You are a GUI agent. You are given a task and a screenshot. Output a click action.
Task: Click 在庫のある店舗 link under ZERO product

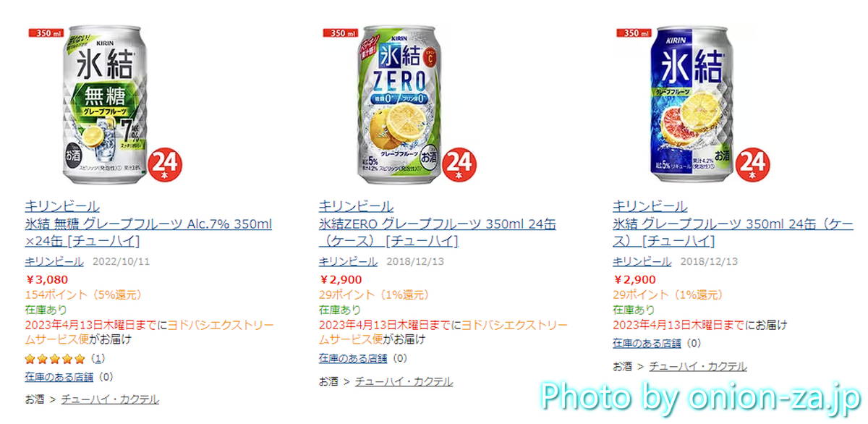pos(353,358)
